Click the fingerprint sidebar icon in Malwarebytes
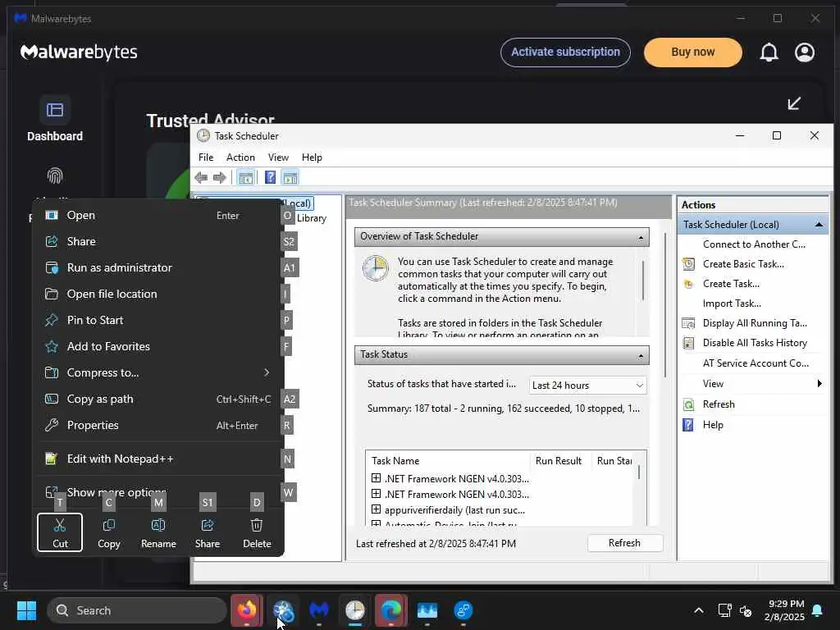840x630 pixels. 55,176
